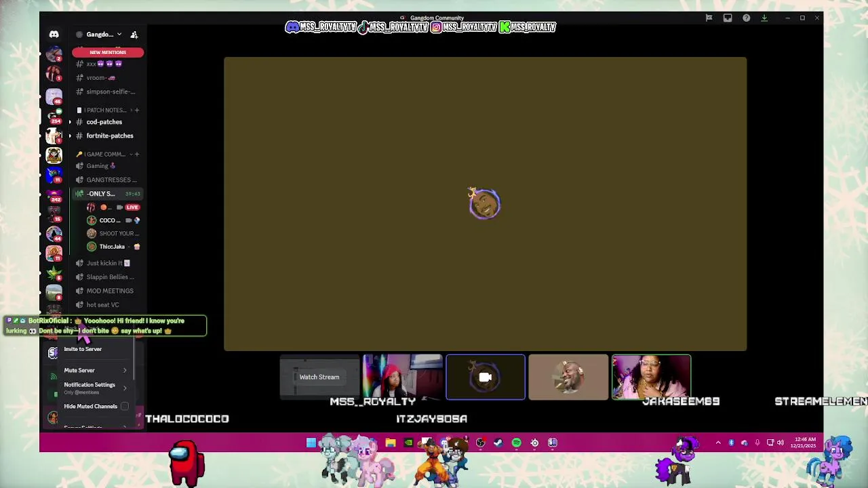Open the Discord inbox icon

[x=728, y=18]
